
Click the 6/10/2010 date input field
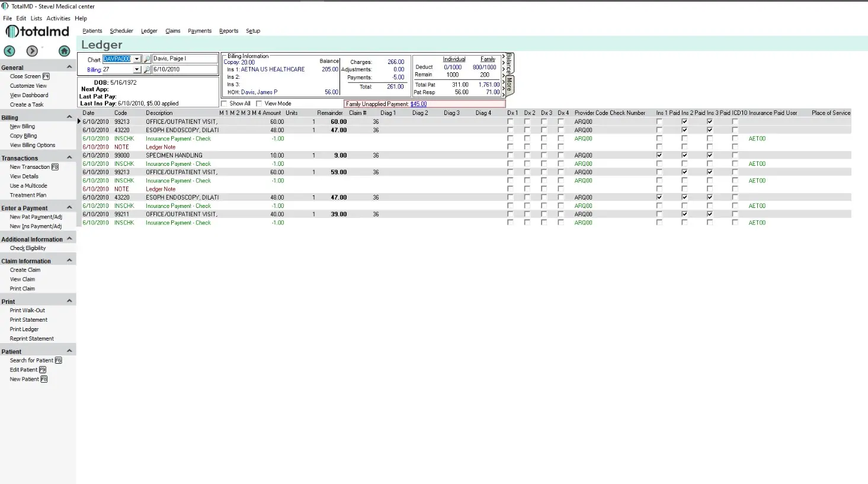[184, 69]
